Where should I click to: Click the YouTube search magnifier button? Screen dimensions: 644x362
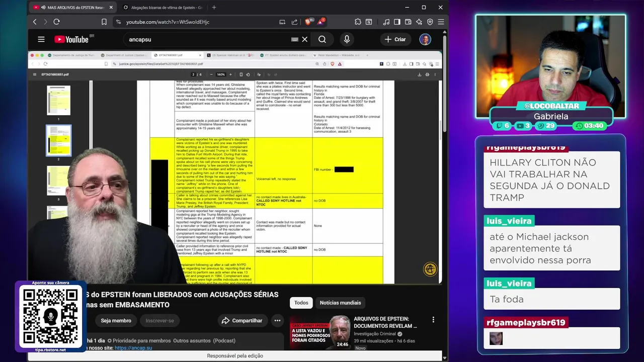[x=322, y=39]
